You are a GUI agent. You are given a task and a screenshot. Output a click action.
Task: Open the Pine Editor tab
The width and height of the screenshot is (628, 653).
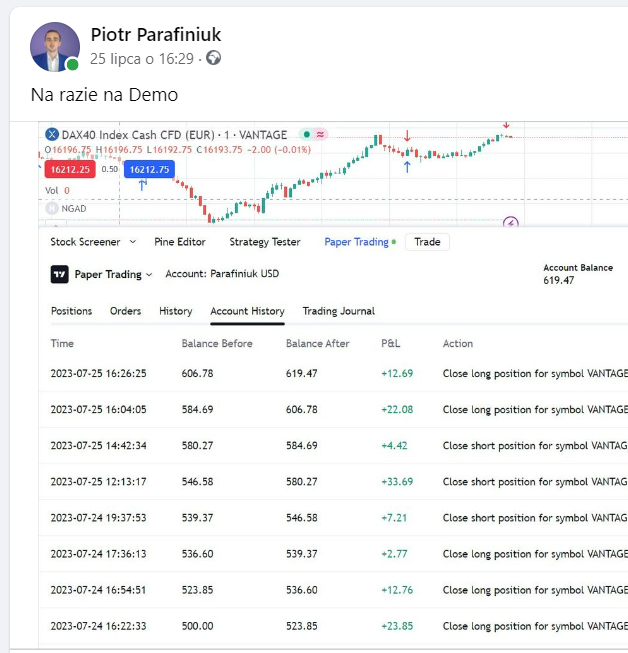click(180, 242)
